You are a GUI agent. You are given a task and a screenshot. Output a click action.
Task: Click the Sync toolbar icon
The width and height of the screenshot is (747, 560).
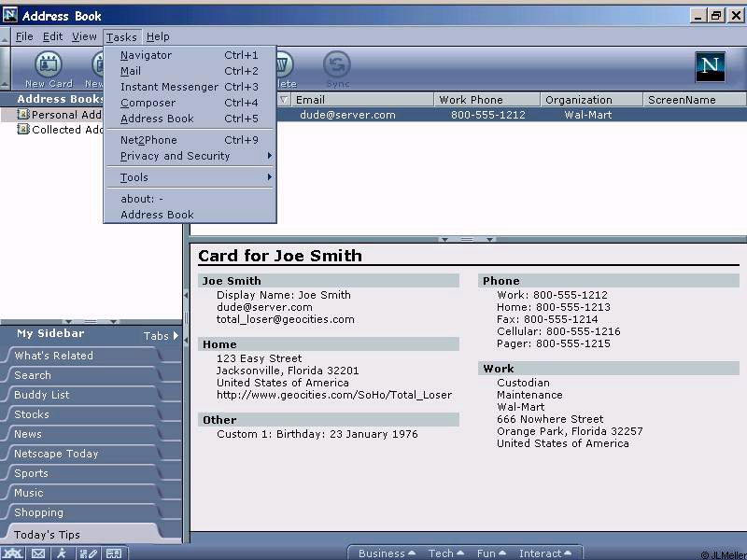[x=337, y=69]
